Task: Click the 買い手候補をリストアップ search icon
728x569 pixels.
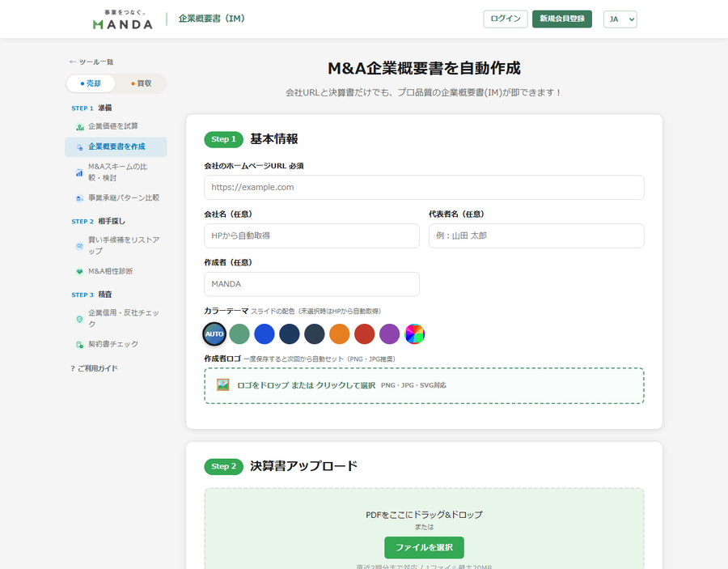Action: (x=80, y=246)
